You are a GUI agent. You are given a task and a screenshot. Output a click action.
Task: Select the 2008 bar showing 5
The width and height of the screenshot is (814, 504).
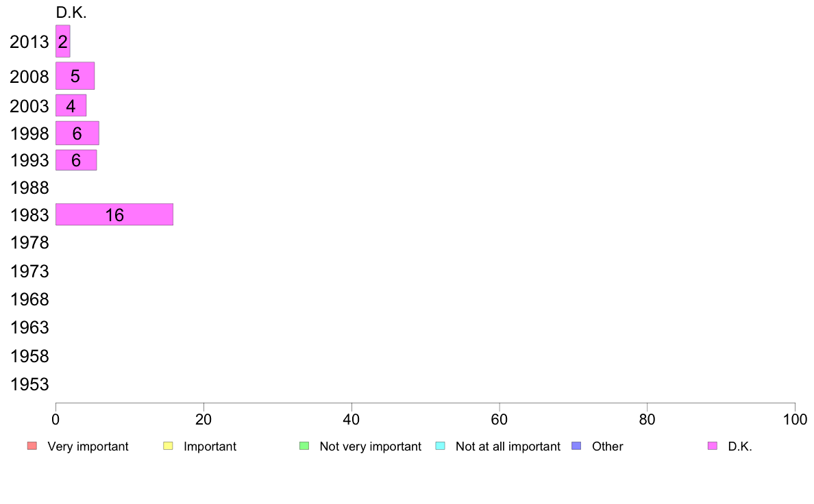pos(75,76)
